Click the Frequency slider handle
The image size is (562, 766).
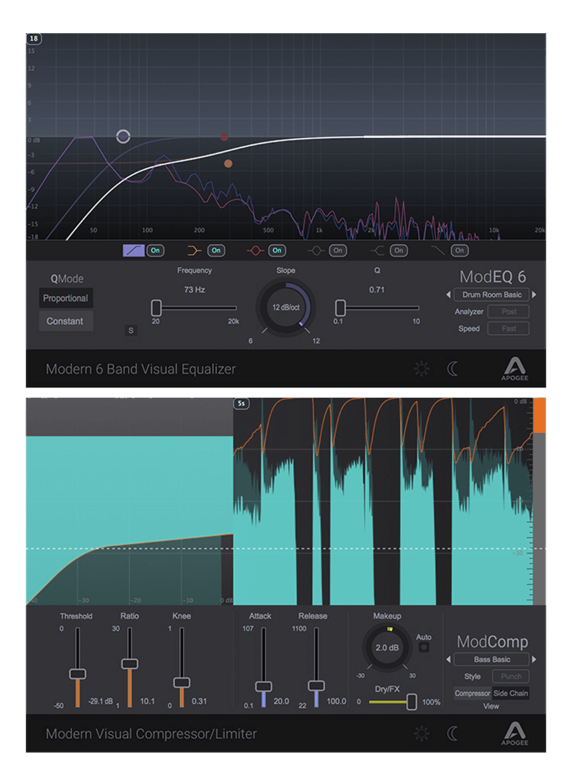tap(156, 308)
